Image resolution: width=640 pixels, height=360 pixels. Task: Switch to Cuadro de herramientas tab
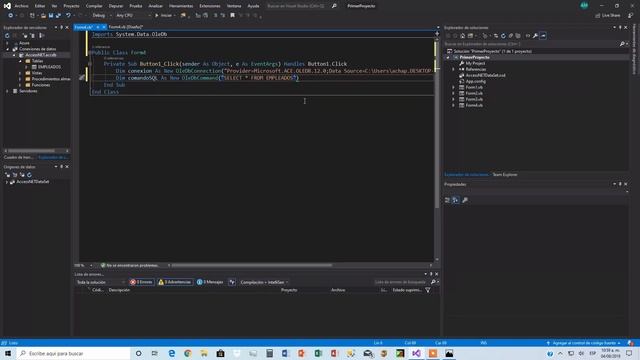19,157
